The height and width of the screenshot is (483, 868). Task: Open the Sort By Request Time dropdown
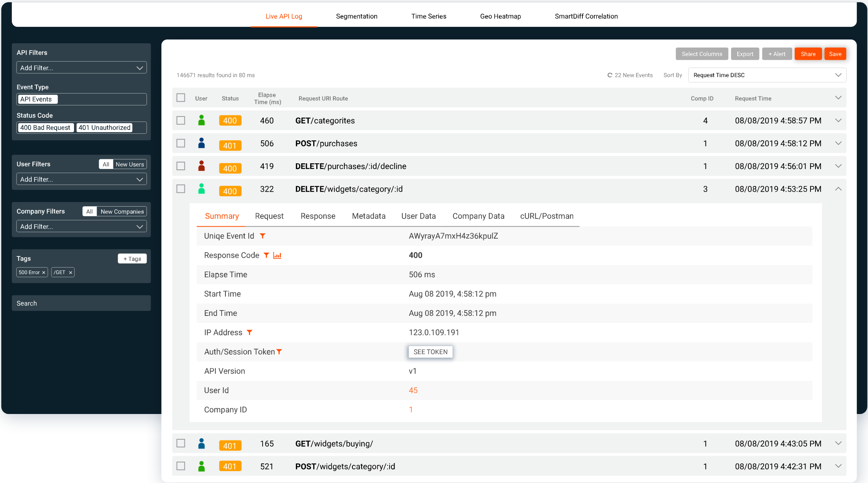(x=767, y=75)
